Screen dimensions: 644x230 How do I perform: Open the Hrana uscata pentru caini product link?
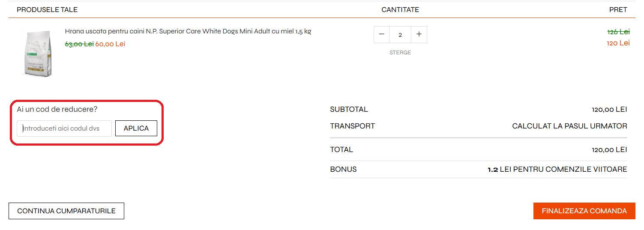point(188,31)
